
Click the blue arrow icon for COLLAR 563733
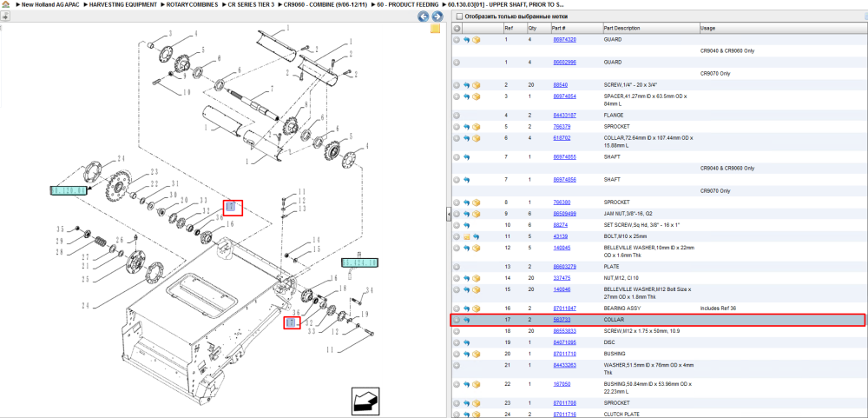pyautogui.click(x=467, y=320)
